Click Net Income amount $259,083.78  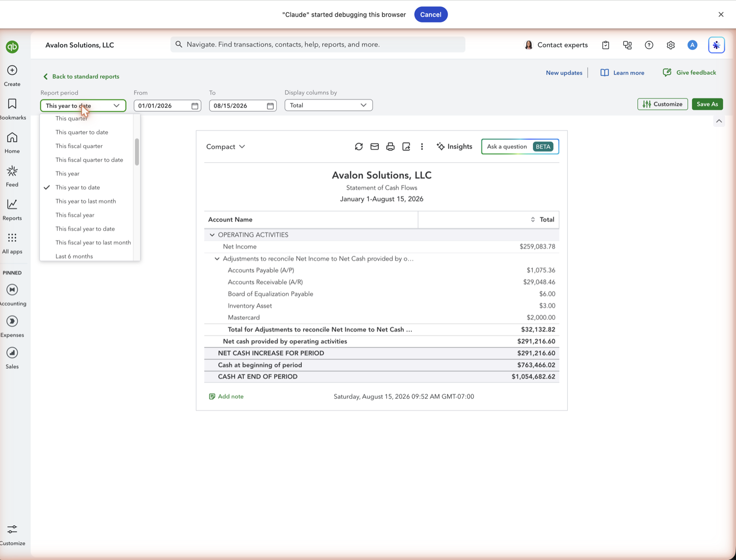[x=537, y=247]
